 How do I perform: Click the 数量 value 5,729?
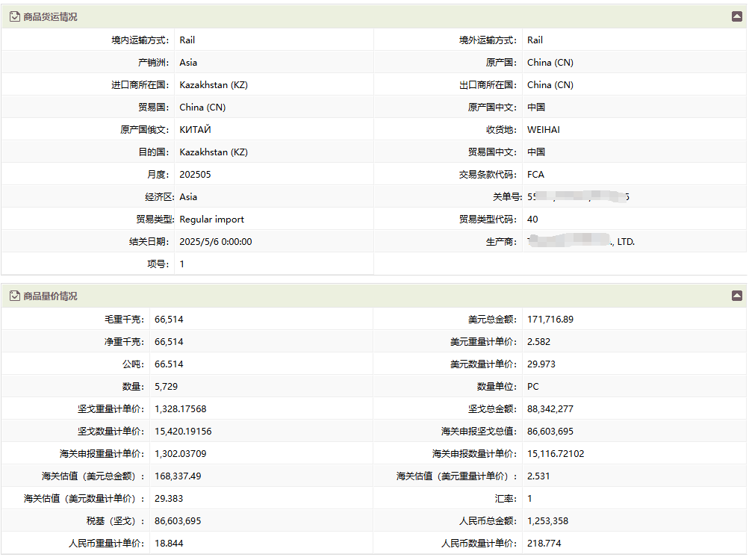(x=166, y=387)
